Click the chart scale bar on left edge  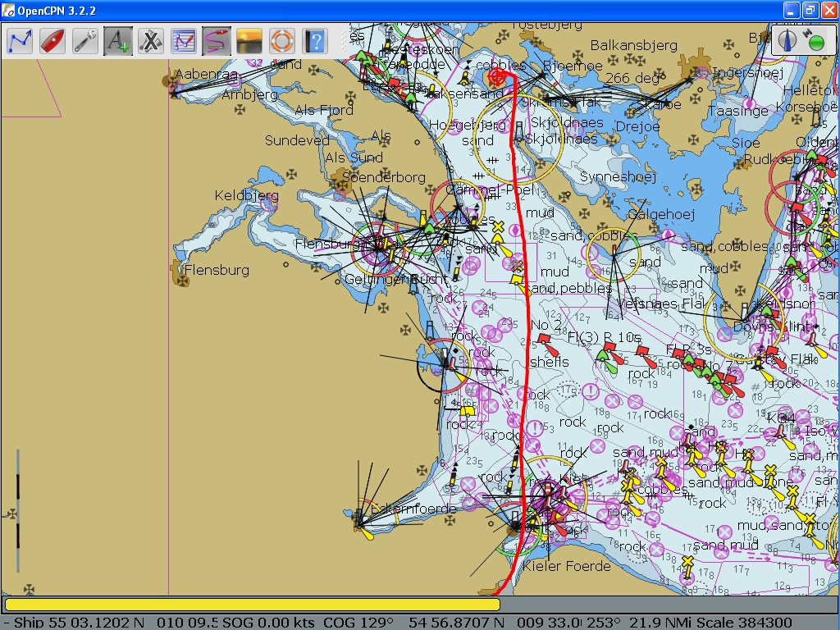click(18, 510)
